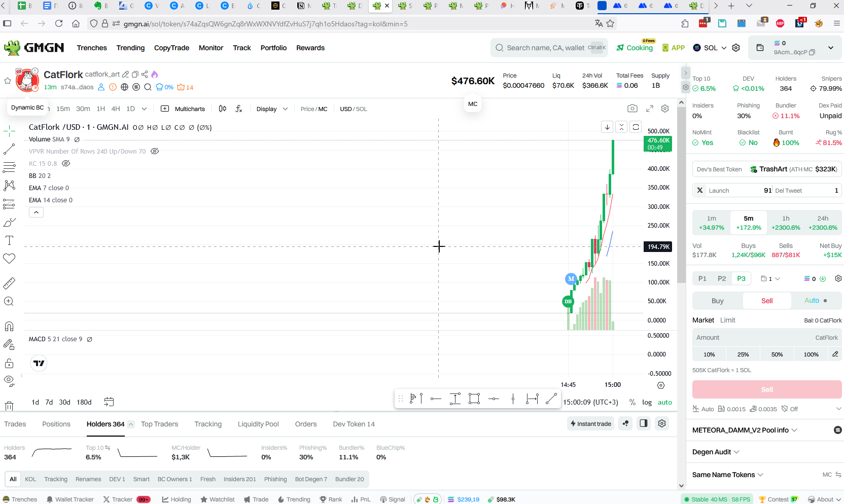Open the TradingView logo button
Screen dimensions: 844x504
tap(39, 363)
